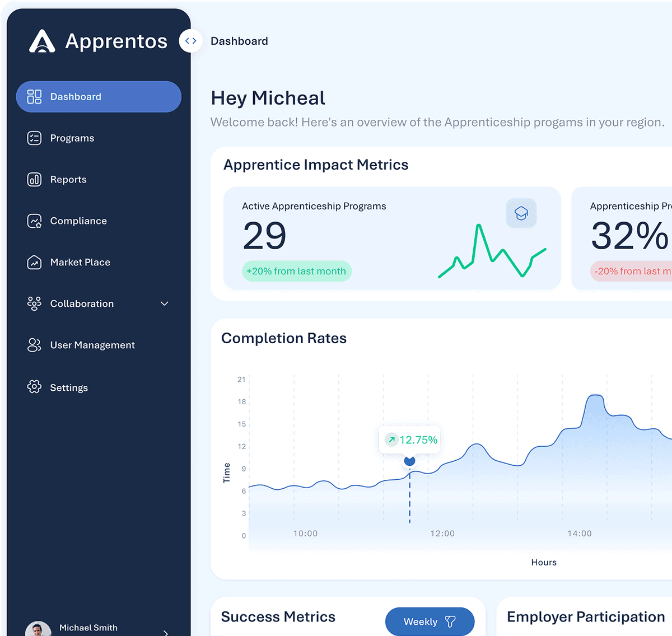This screenshot has width=672, height=636.
Task: Switch to the Dashboard tab
Action: click(x=239, y=40)
